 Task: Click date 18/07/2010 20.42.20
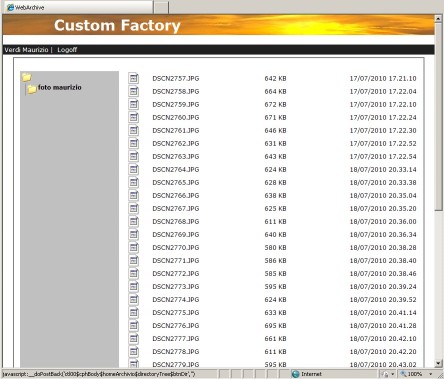coord(383,352)
